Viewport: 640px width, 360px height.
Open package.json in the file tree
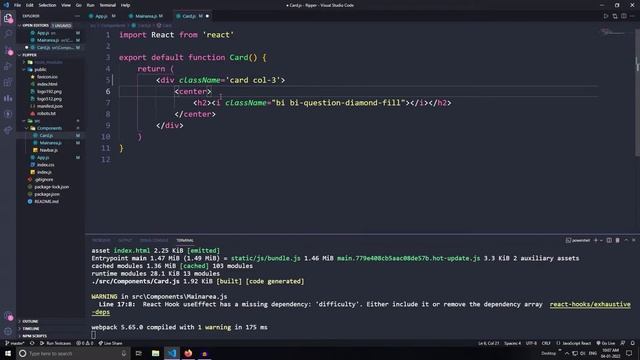pyautogui.click(x=47, y=194)
